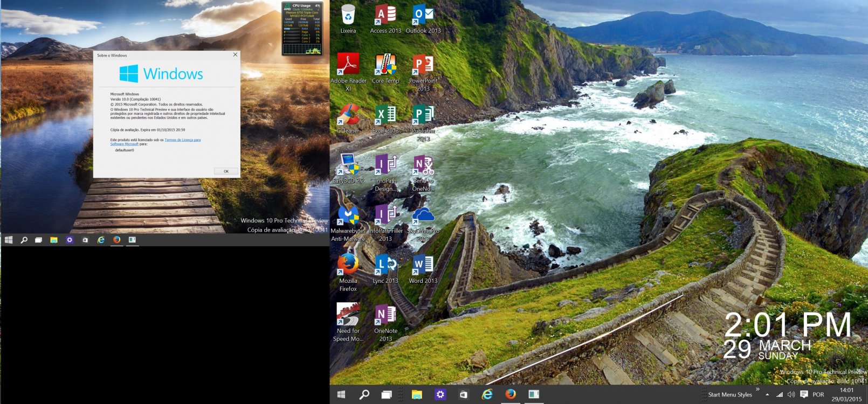Open the Lixeira recycle bin icon

click(348, 20)
